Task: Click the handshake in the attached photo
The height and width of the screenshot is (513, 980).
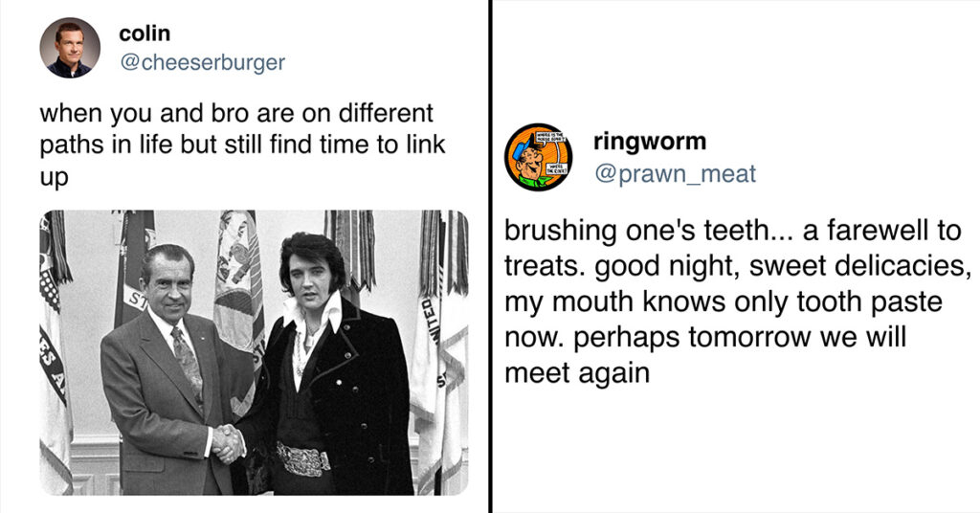Action: click(228, 443)
